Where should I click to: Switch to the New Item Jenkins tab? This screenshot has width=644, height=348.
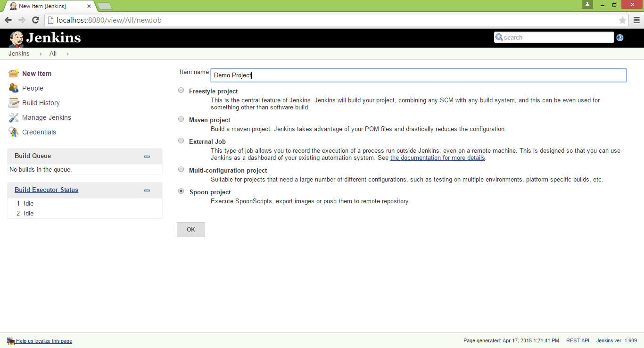[x=50, y=6]
